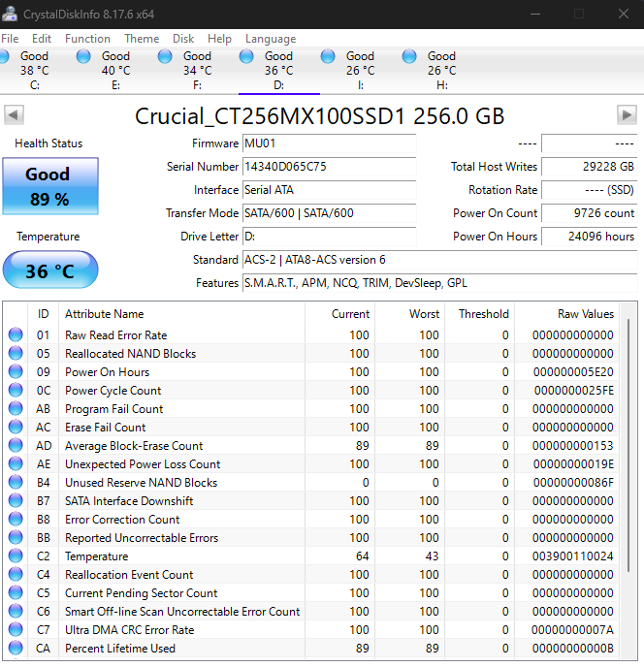Open the File menu
The height and width of the screenshot is (667, 644).
tap(10, 39)
